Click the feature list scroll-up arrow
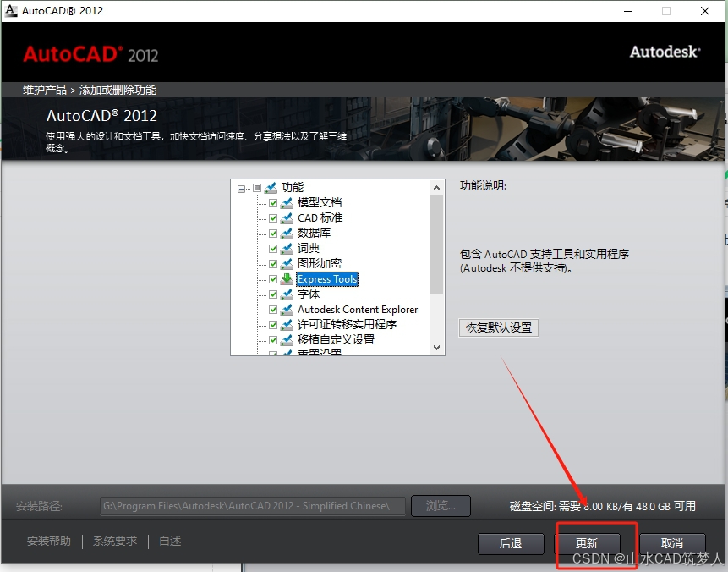This screenshot has height=572, width=728. (x=436, y=188)
